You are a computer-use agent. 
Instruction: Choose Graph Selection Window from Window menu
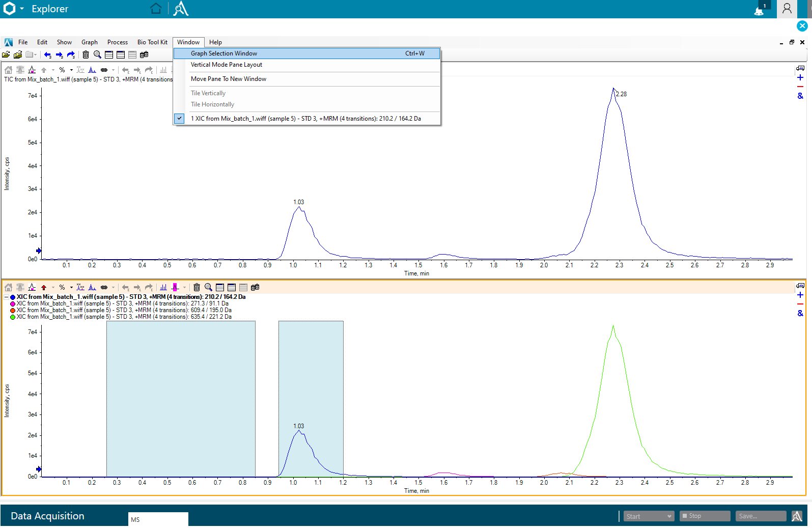click(307, 53)
